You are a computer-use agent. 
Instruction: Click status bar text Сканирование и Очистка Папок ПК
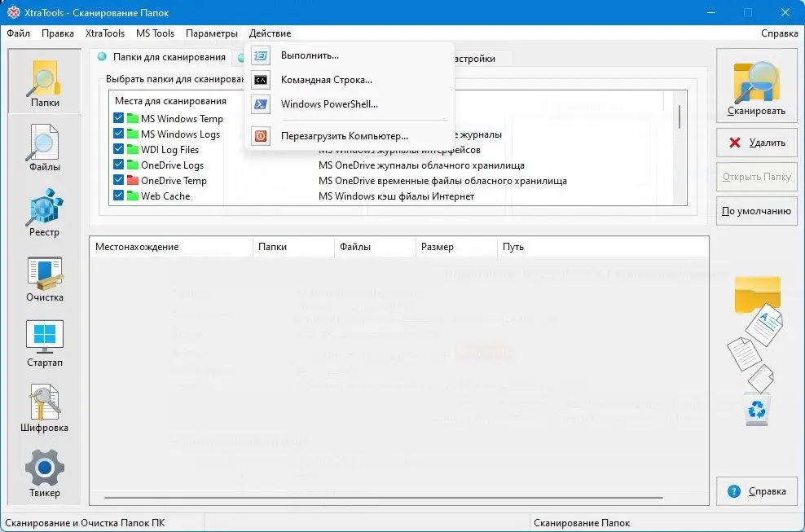point(86,523)
